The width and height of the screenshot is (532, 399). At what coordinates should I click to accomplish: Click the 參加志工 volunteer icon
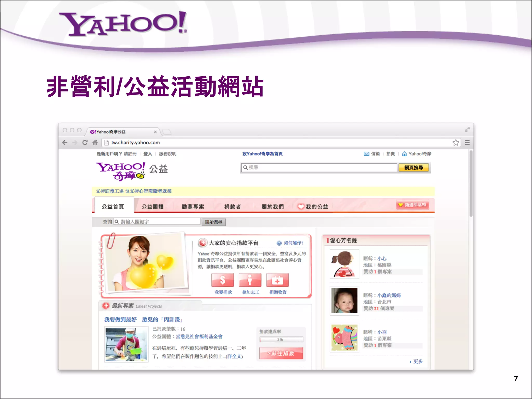tap(250, 280)
